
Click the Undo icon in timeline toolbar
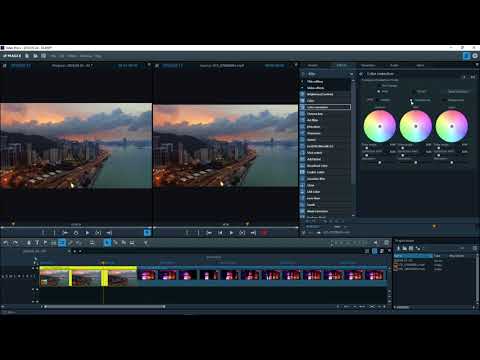[x=6, y=243]
